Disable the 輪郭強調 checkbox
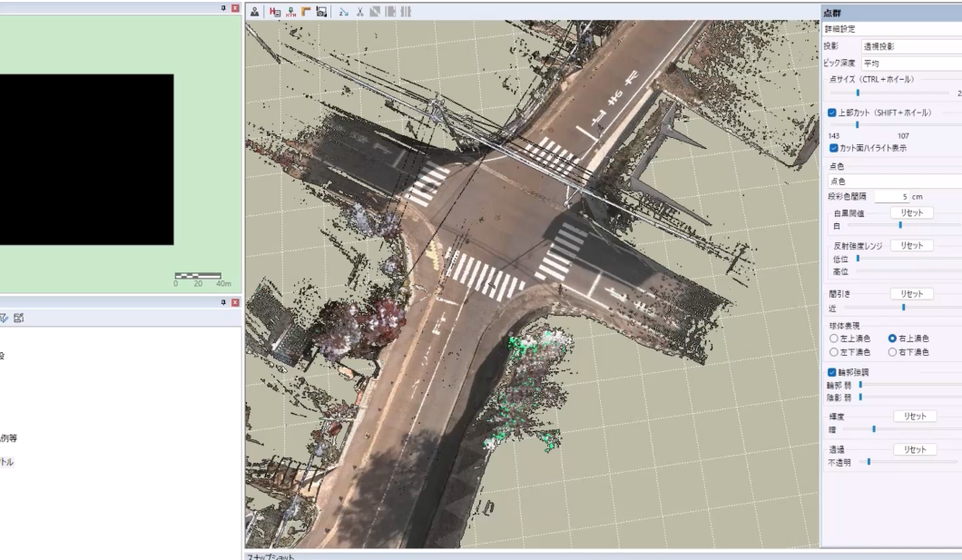 pos(832,372)
